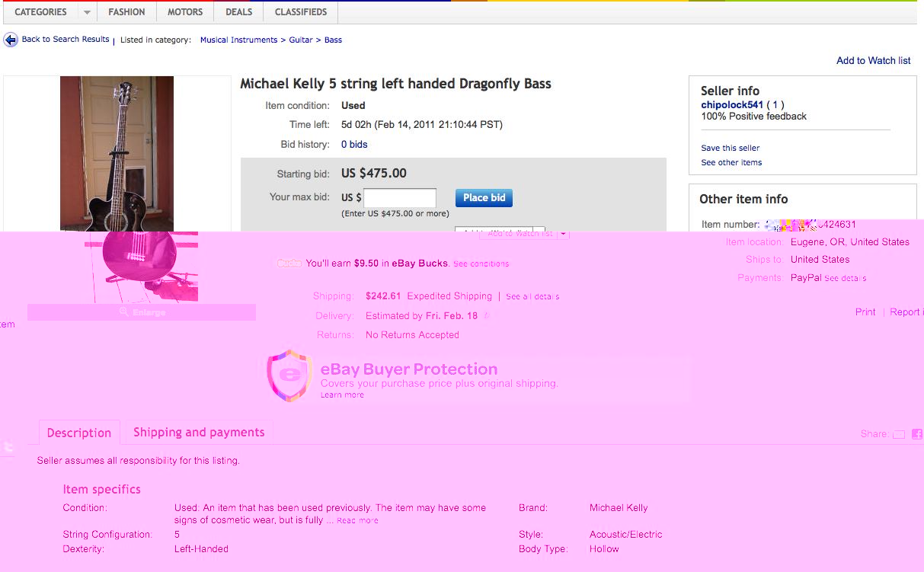Share listing via email envelope icon
This screenshot has height=572, width=924.
(x=899, y=434)
